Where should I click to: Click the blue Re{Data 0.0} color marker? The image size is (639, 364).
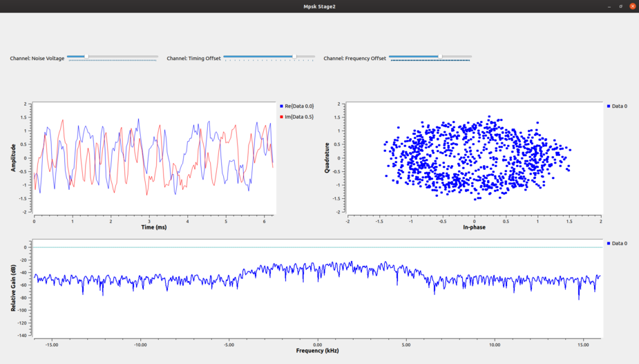tap(281, 106)
